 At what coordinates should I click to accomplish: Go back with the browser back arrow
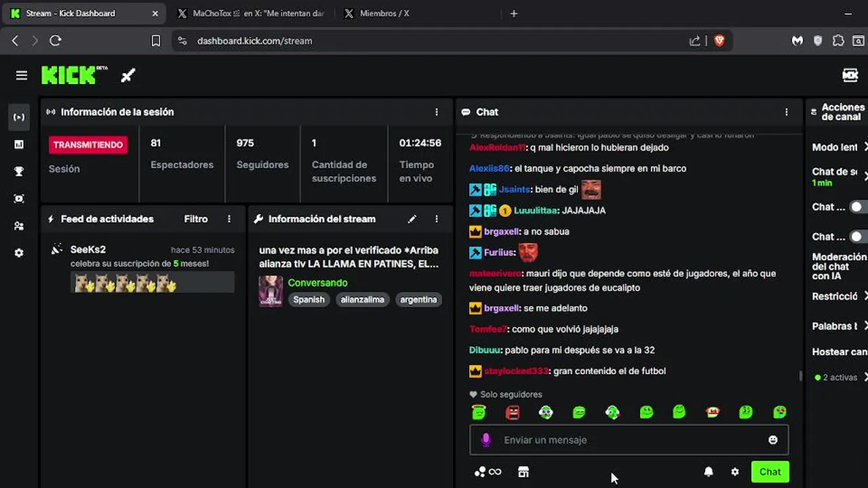[x=15, y=41]
